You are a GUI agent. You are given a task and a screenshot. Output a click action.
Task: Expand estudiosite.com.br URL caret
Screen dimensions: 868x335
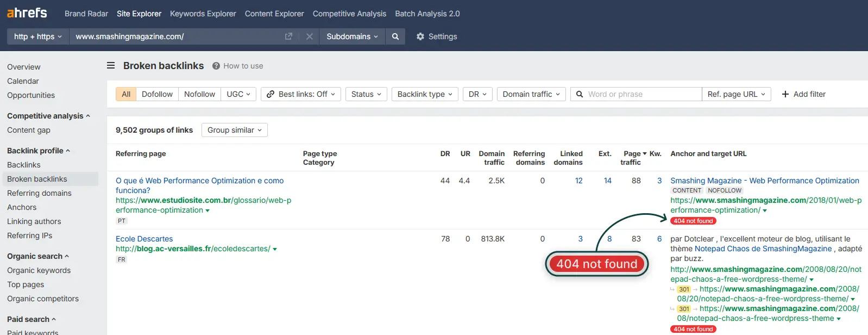[207, 210]
